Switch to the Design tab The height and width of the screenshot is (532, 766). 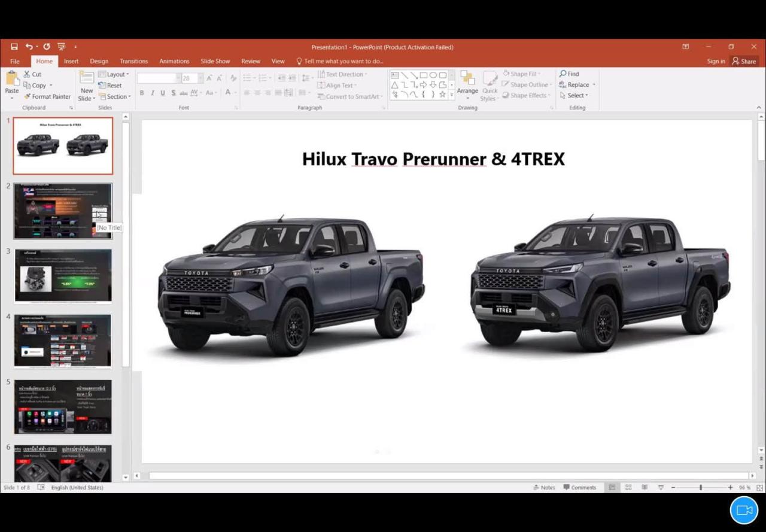coord(99,61)
